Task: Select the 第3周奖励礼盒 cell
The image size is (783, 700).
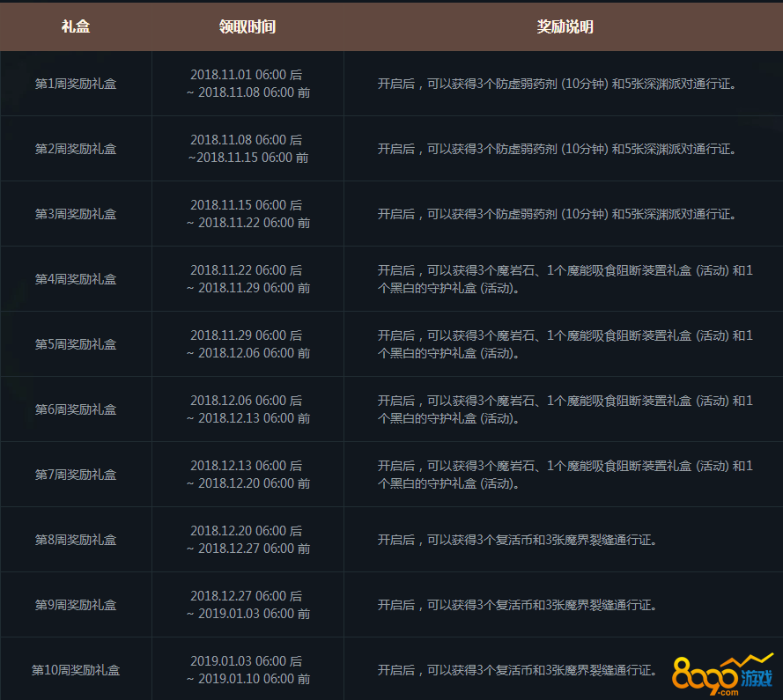Action: pyautogui.click(x=76, y=214)
